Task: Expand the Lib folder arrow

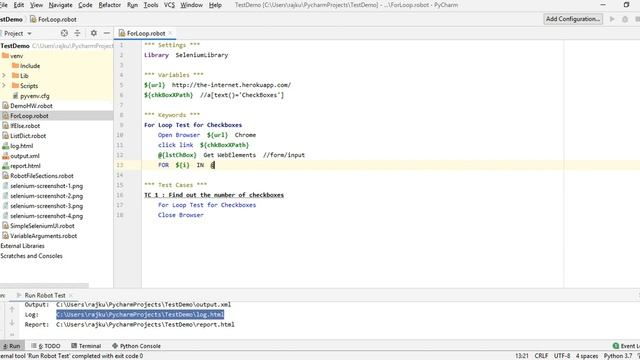Action: [x=4, y=76]
